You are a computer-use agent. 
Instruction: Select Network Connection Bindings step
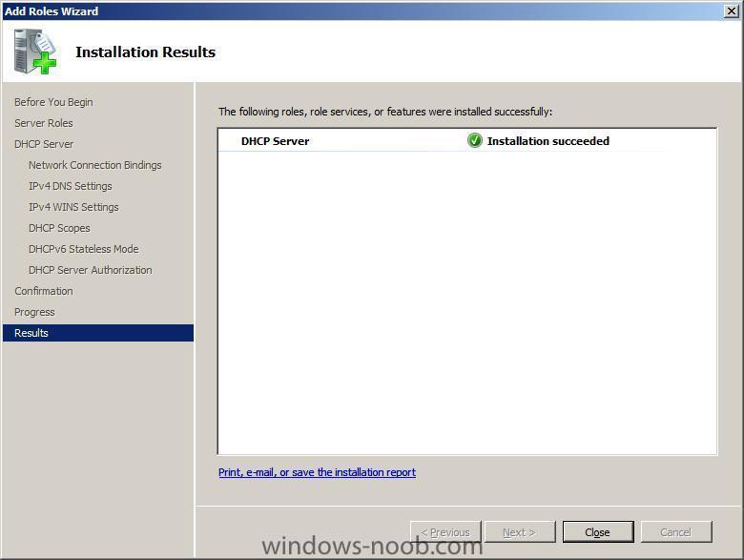[x=94, y=165]
